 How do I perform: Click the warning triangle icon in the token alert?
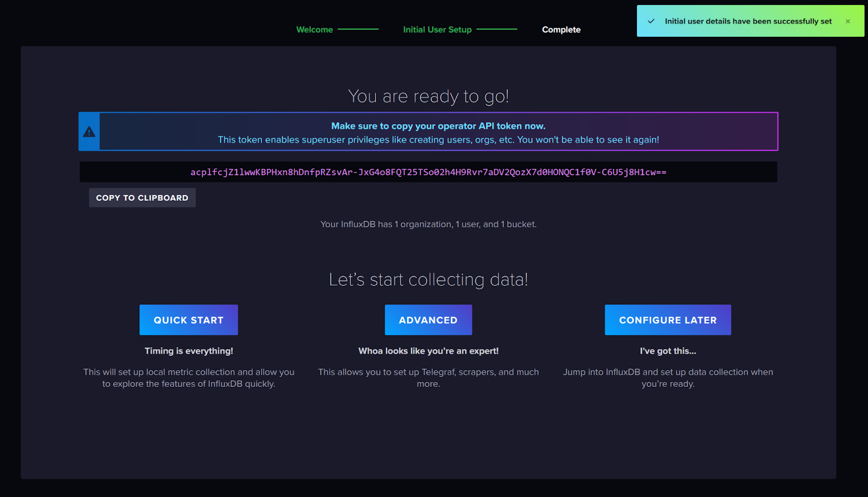(x=89, y=132)
